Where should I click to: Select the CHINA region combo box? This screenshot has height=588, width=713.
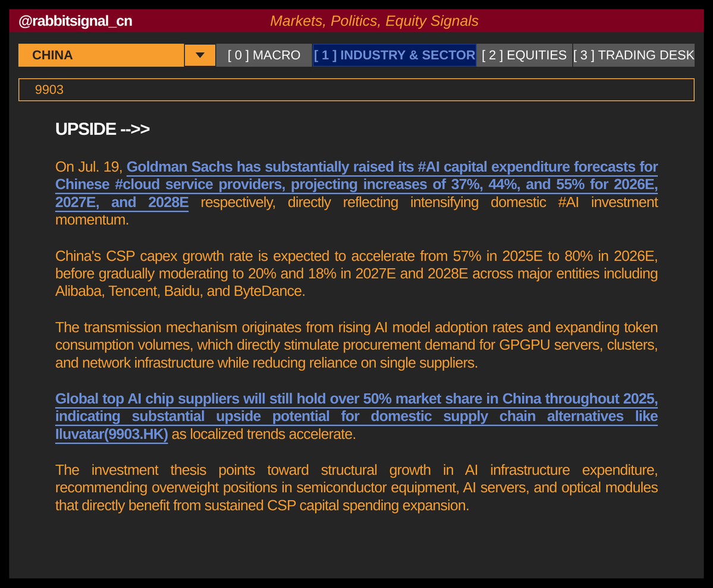(x=101, y=55)
